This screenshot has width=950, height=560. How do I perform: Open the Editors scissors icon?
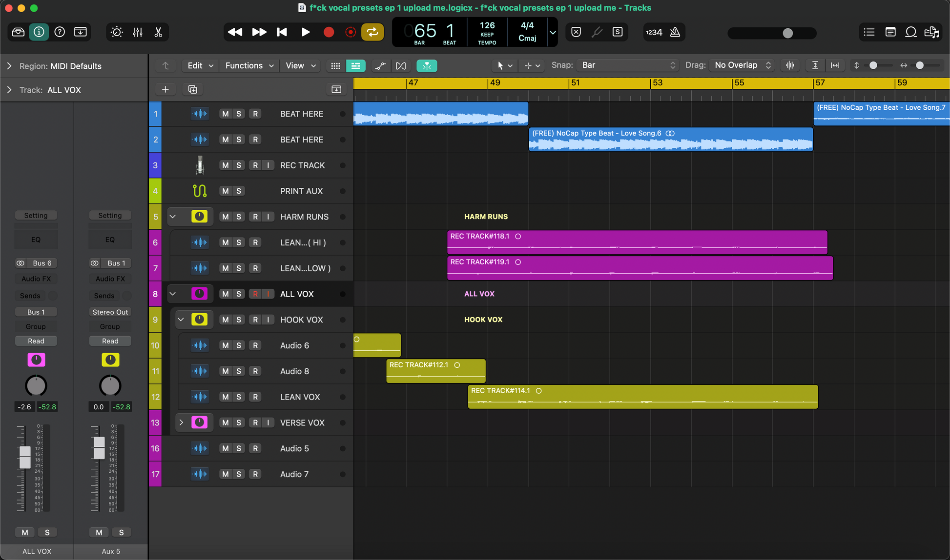(x=158, y=32)
